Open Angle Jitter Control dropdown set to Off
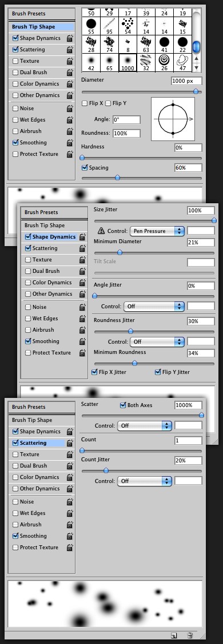The height and width of the screenshot is (644, 223). pos(154,307)
